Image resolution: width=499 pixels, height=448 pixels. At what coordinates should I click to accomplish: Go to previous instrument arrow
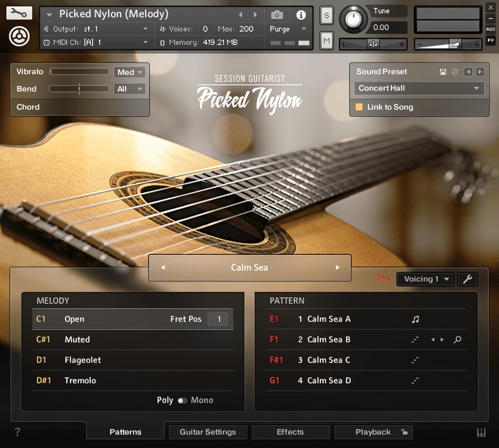tap(240, 15)
